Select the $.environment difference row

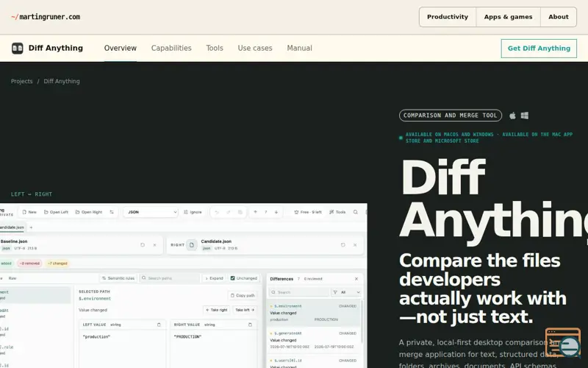[x=314, y=313]
